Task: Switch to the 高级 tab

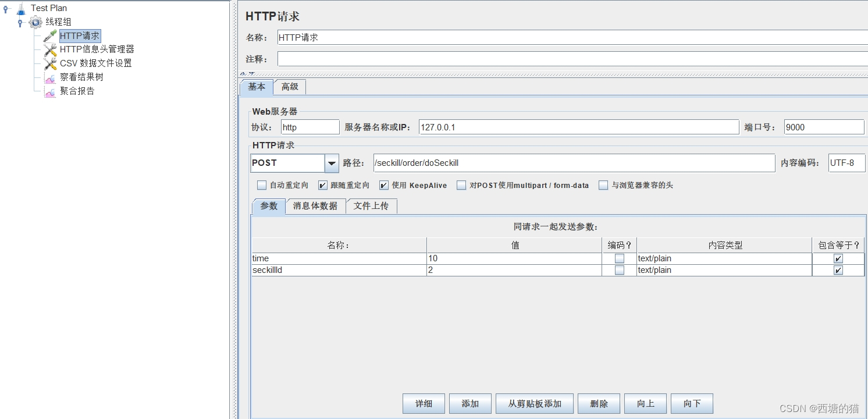Action: [290, 87]
